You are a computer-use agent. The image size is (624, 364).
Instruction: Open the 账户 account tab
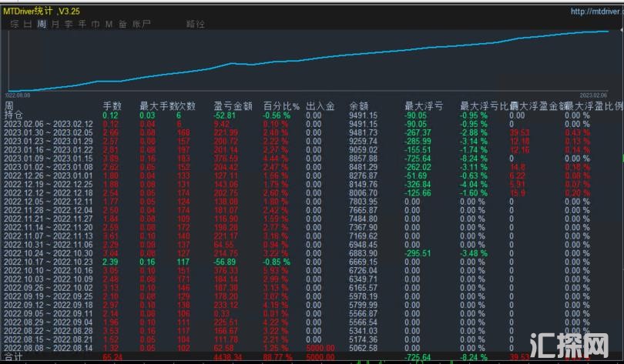[142, 25]
